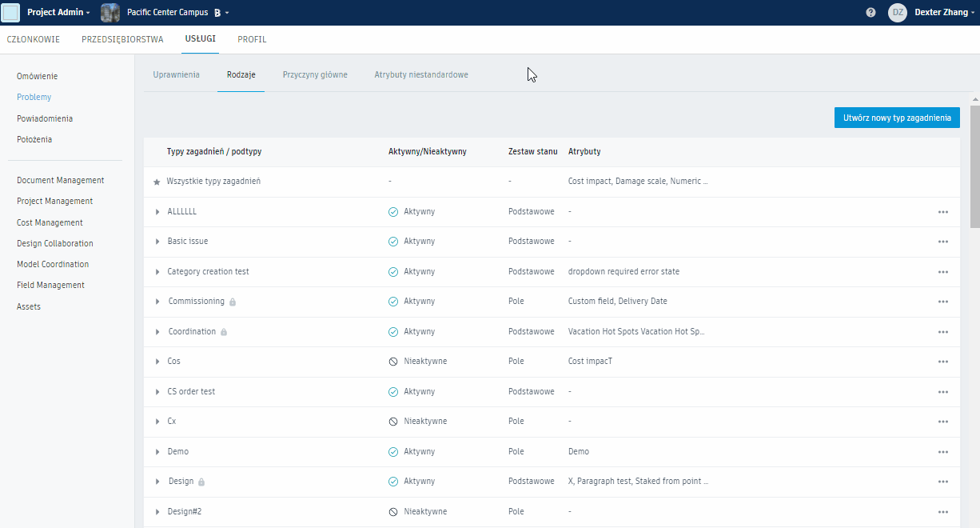This screenshot has height=528, width=980.
Task: Open more options menu for Coordination row
Action: 943,332
